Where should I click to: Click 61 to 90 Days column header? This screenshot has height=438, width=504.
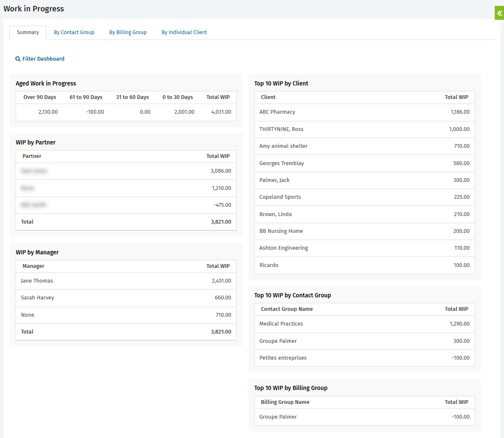click(86, 97)
